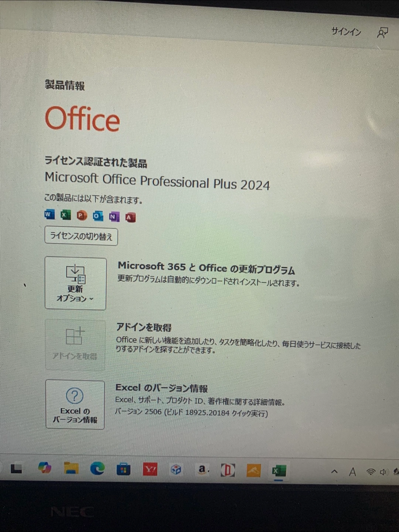The width and height of the screenshot is (399, 532).
Task: Open Microsoft Store from the taskbar
Action: click(x=123, y=469)
